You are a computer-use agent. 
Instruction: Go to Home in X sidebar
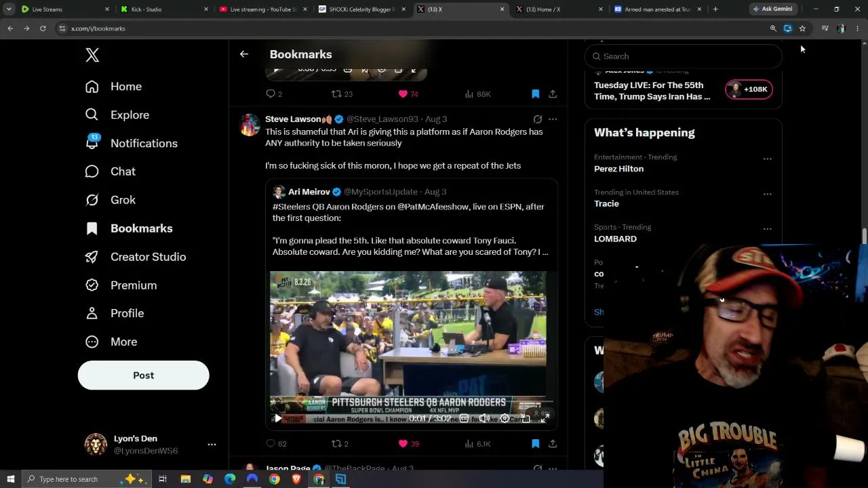pyautogui.click(x=113, y=87)
